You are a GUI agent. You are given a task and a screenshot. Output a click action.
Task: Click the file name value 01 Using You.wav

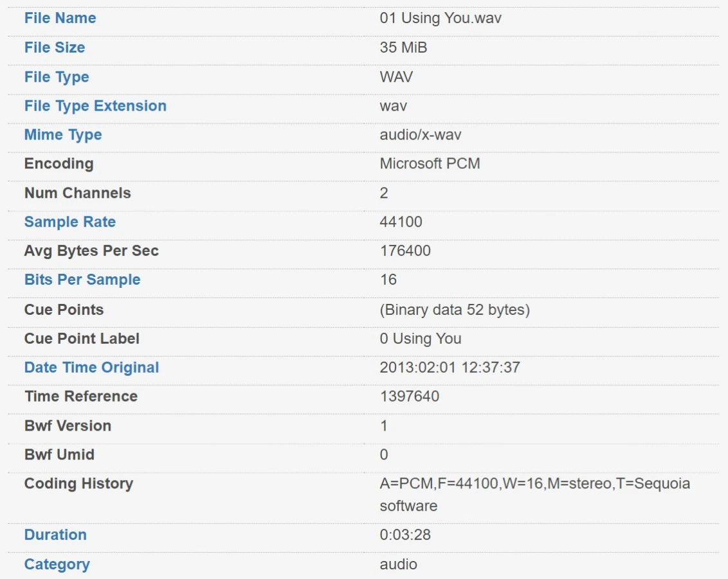pyautogui.click(x=441, y=18)
